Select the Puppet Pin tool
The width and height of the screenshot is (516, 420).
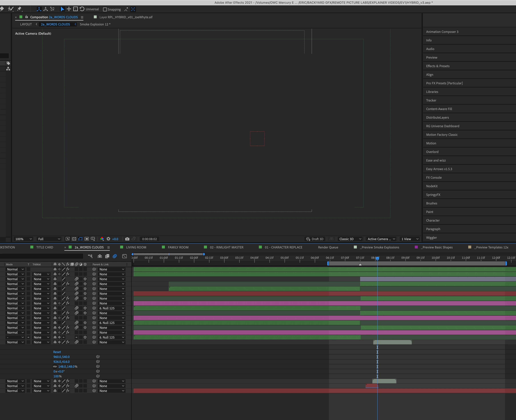(19, 9)
